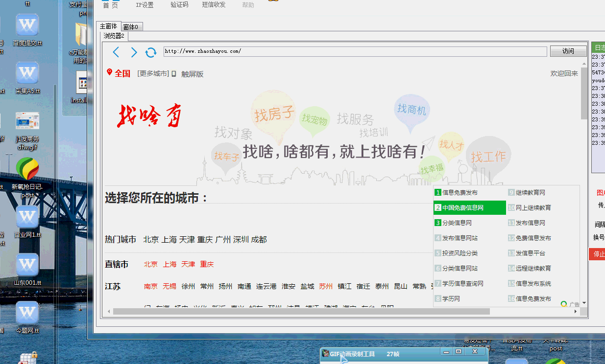
Task: Reload the page with the refresh icon
Action: pyautogui.click(x=151, y=52)
